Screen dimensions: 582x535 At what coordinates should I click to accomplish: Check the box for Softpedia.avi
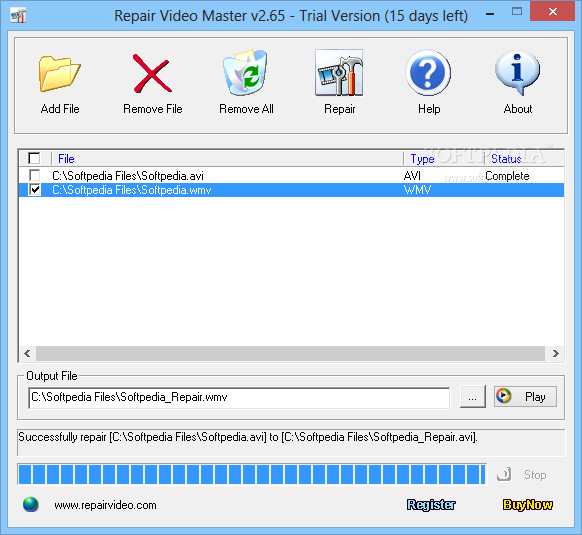point(35,175)
